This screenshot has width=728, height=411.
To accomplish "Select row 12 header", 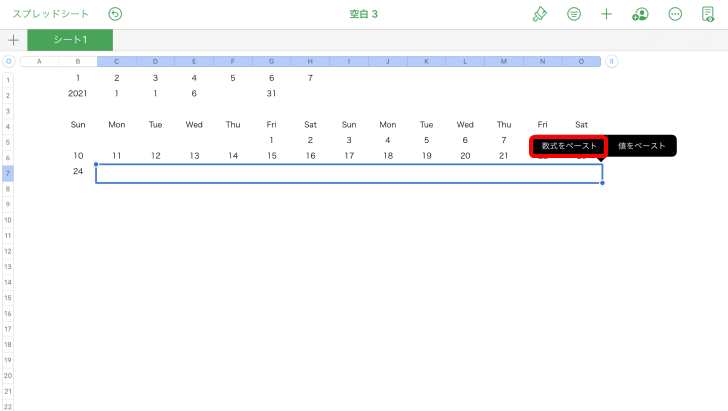I will coord(8,251).
